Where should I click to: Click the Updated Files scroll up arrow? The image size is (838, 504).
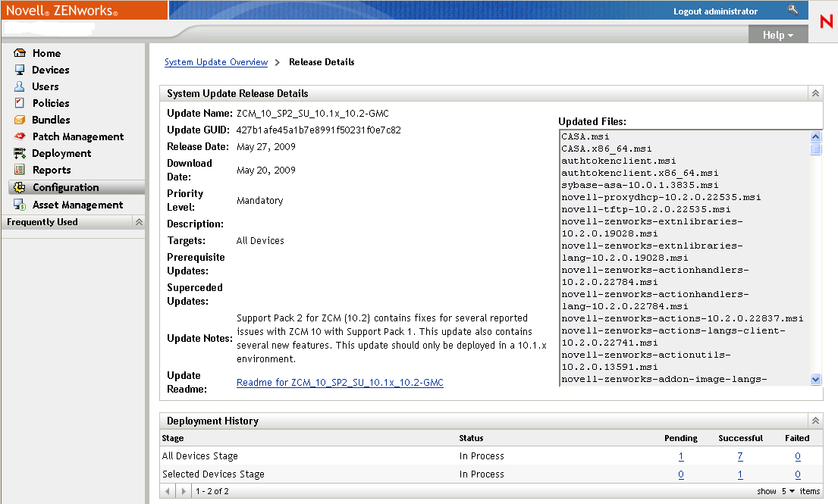[815, 136]
